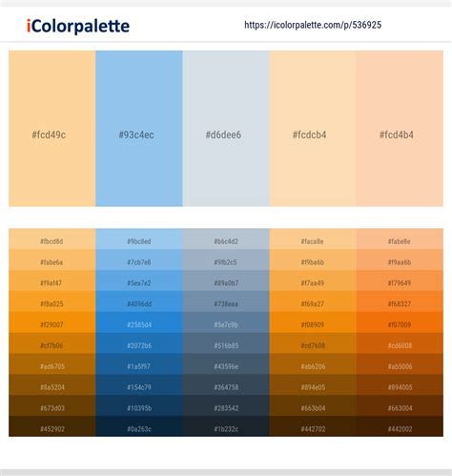Choose the large #fcdcb4 swatch
The height and width of the screenshot is (476, 452).
pos(313,129)
